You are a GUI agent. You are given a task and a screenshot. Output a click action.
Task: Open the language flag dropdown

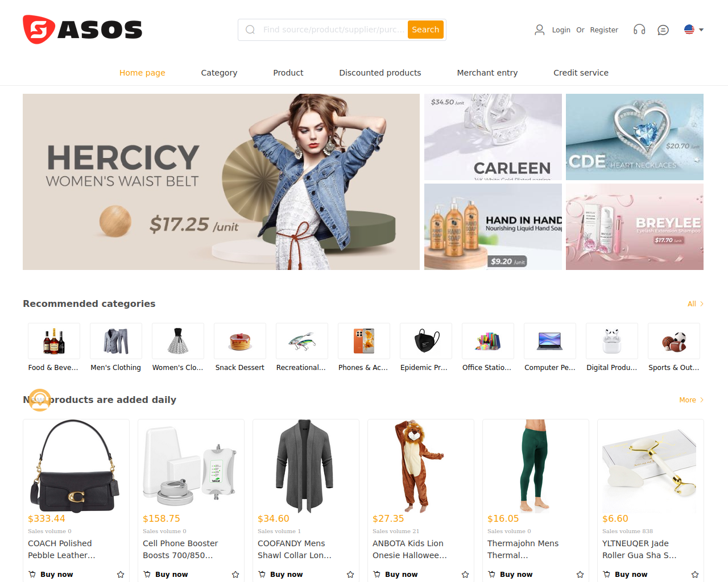pos(694,30)
